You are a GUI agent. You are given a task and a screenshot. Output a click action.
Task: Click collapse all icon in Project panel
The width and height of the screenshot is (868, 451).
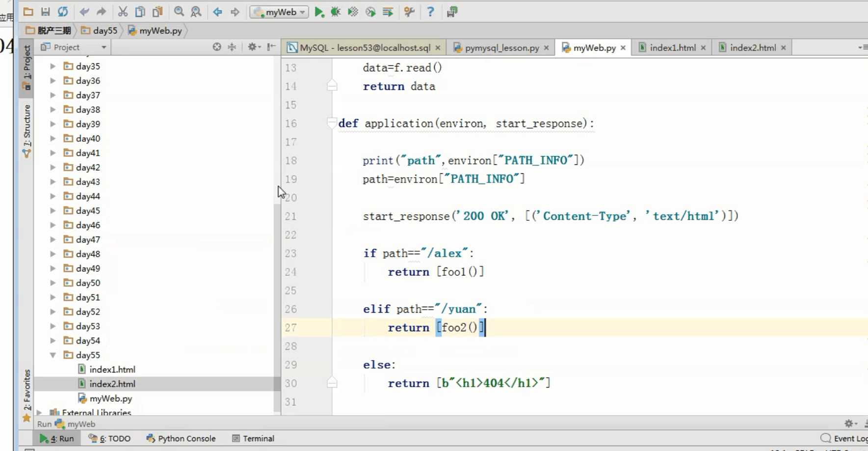click(232, 47)
